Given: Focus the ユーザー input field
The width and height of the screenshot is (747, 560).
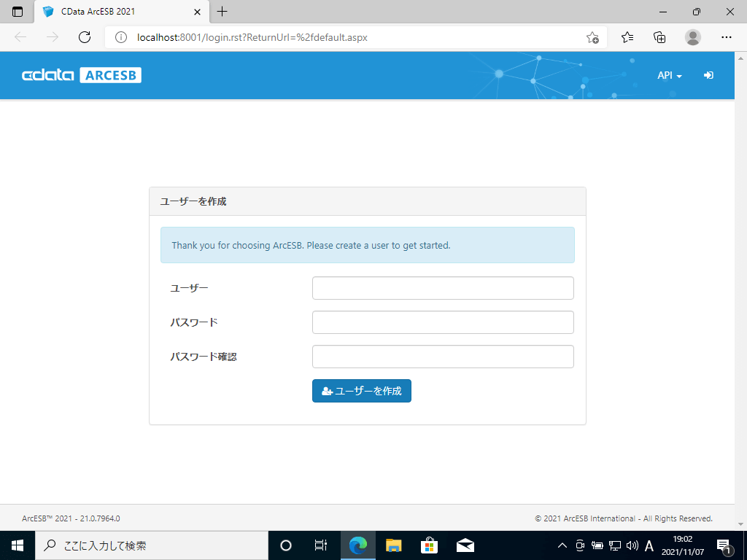Looking at the screenshot, I should click(x=443, y=288).
